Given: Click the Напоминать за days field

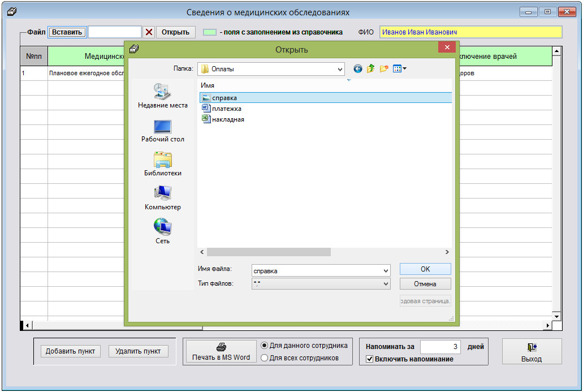Looking at the screenshot, I should 441,347.
